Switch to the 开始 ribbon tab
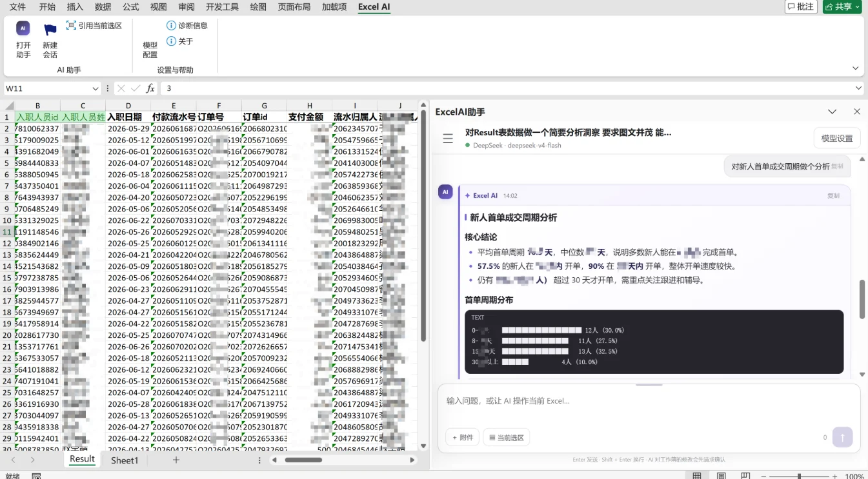The image size is (868, 479). 47,7
